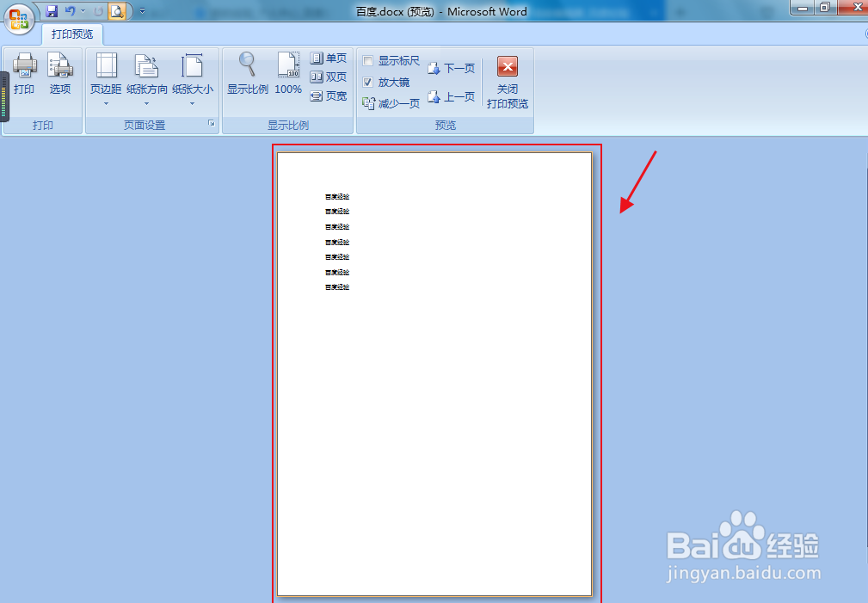Undo last action in quick access toolbar
This screenshot has width=868, height=603.
tap(70, 11)
